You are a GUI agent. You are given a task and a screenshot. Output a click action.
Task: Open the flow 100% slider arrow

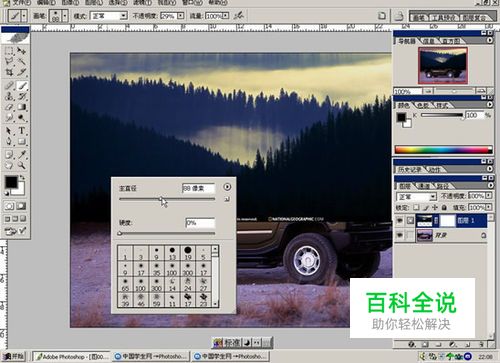pos(226,16)
